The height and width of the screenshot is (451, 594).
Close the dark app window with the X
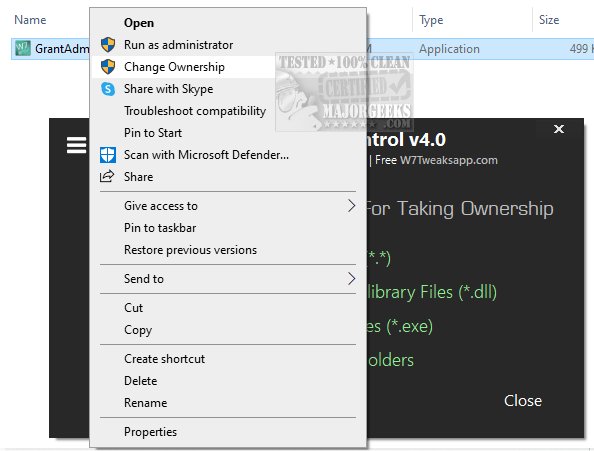(559, 129)
